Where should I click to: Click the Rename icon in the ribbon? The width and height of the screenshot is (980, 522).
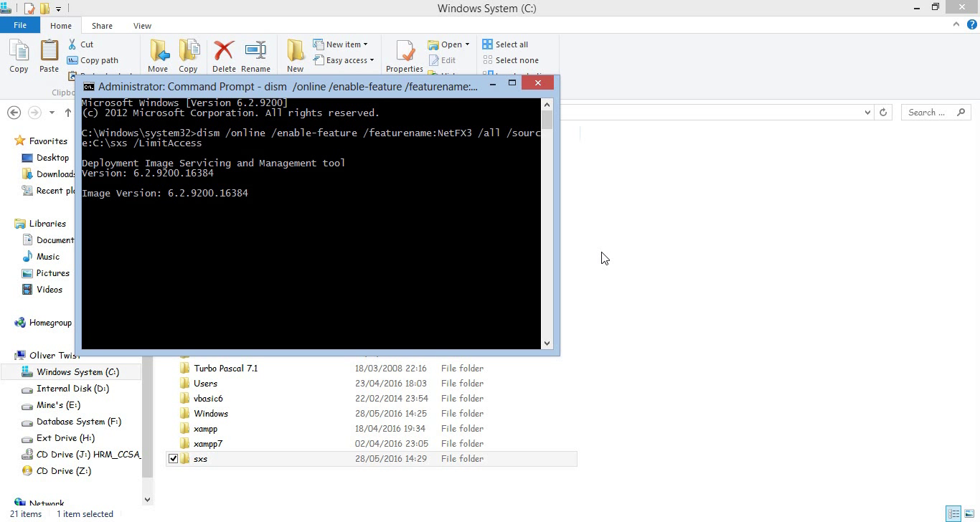click(x=255, y=52)
